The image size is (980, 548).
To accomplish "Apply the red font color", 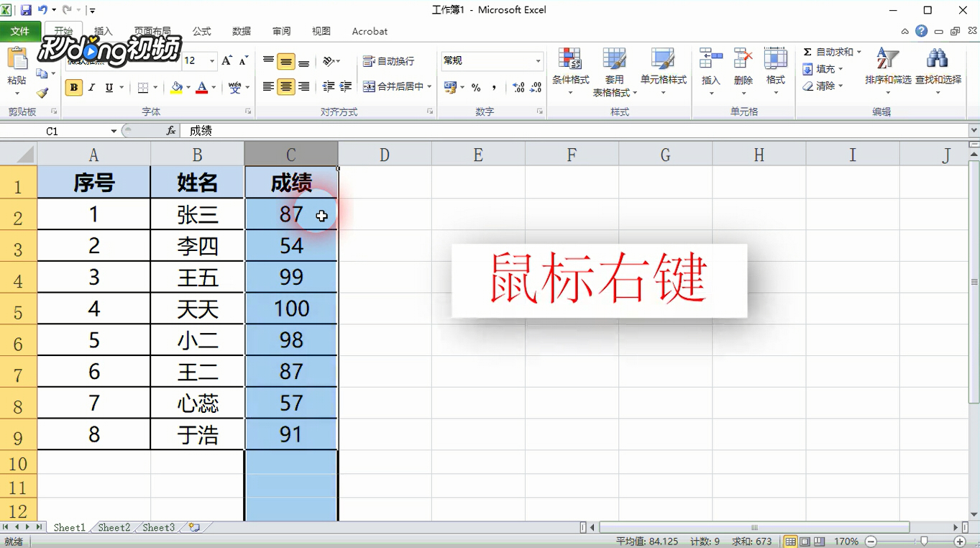I will pyautogui.click(x=202, y=88).
